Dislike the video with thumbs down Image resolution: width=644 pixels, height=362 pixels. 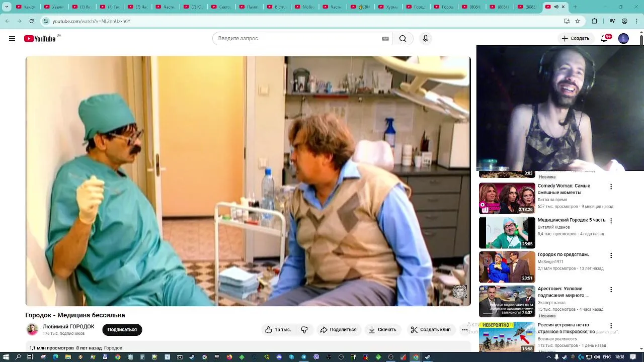coord(304,330)
